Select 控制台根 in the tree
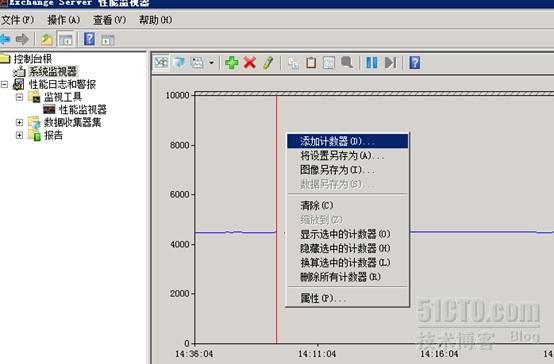Viewport: 554px width, 364px height. 33,59
